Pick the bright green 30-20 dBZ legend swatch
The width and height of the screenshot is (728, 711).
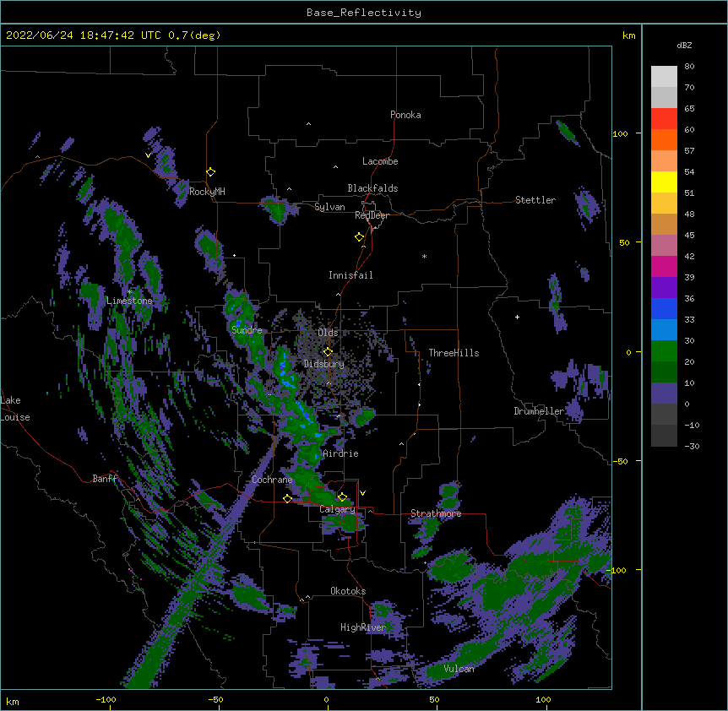pyautogui.click(x=664, y=351)
